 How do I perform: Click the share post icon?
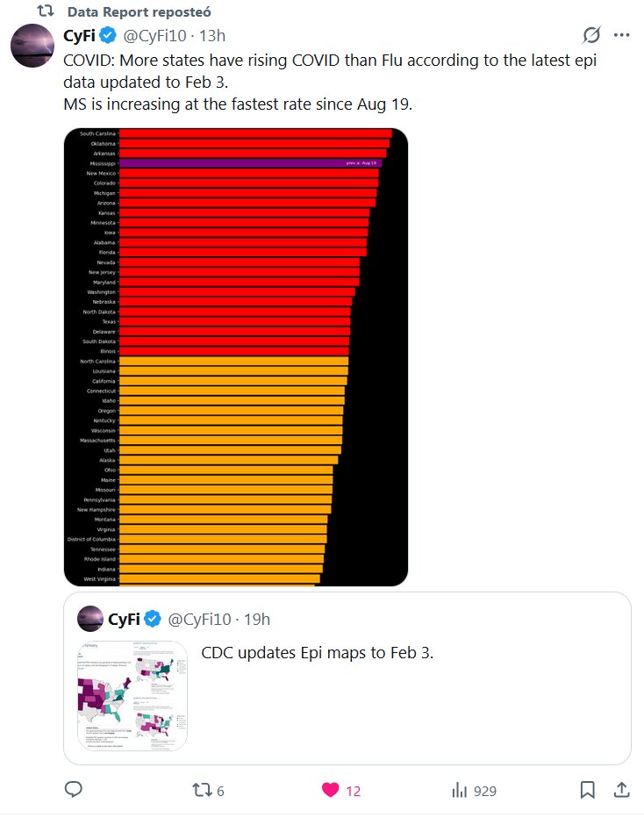(620, 790)
